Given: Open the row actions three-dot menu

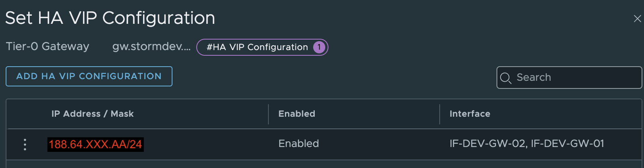Looking at the screenshot, I should (25, 144).
